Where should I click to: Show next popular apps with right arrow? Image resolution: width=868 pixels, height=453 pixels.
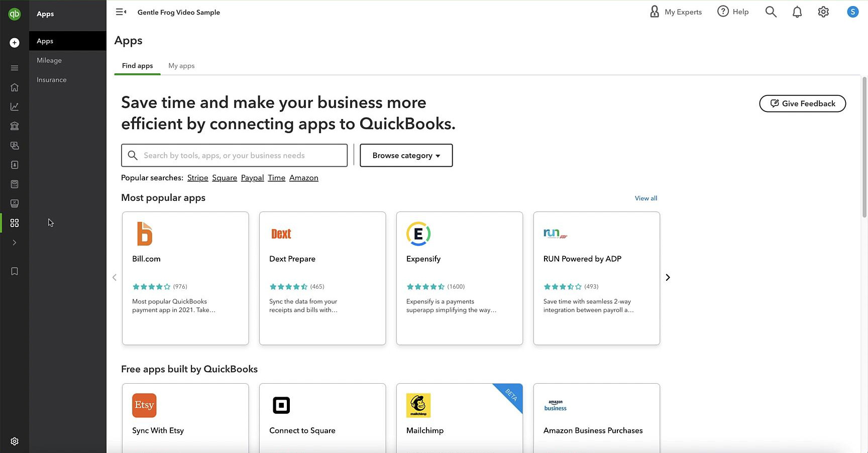click(668, 277)
